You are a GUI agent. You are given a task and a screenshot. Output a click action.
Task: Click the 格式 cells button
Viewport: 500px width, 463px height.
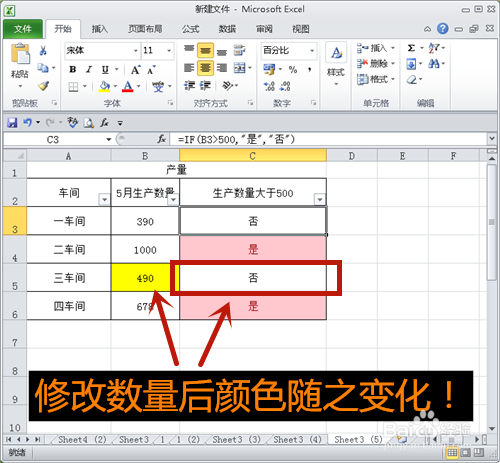coord(376,79)
